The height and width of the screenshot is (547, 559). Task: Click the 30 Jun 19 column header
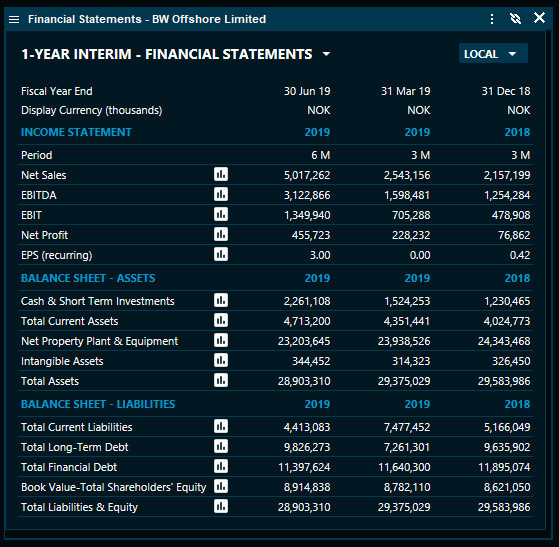point(307,91)
